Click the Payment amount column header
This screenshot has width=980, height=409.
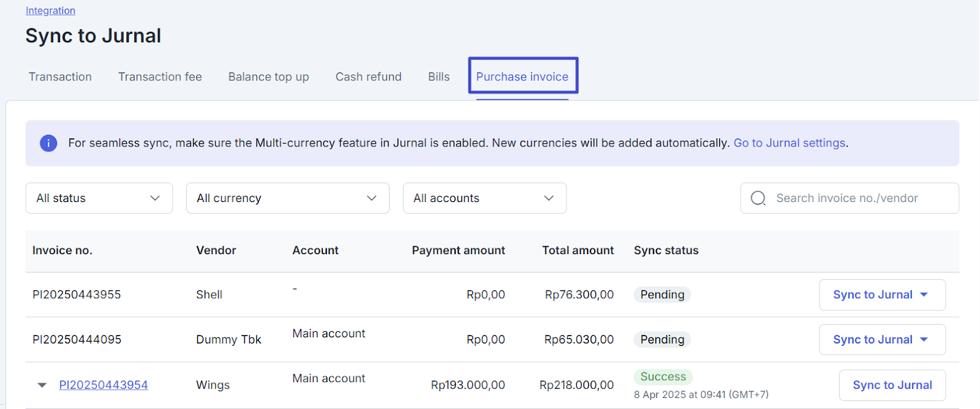click(458, 250)
